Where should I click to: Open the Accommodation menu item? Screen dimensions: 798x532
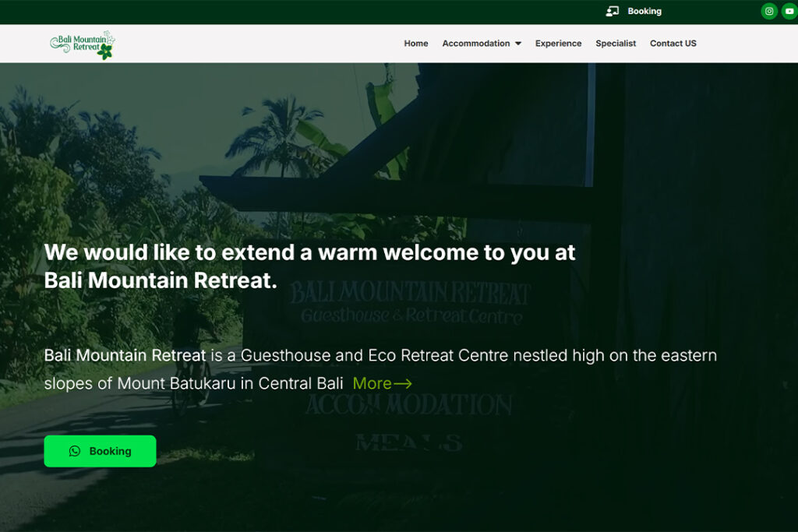pos(475,44)
